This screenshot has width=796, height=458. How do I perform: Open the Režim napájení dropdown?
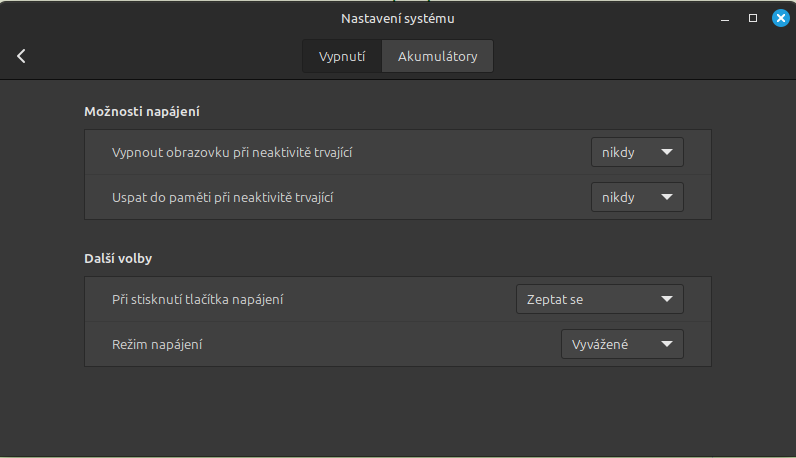click(x=621, y=345)
